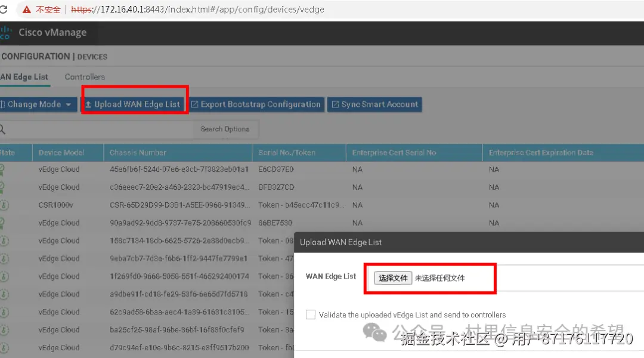The width and height of the screenshot is (644, 358).
Task: Click the Cisco vManage title
Action: [x=52, y=32]
